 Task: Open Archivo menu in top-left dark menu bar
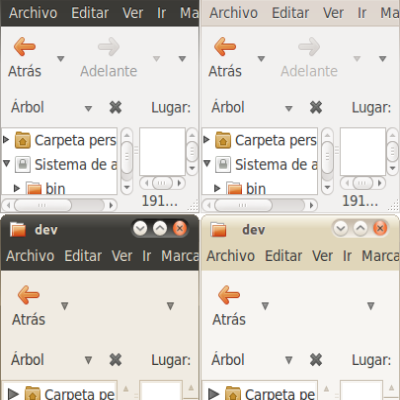tap(33, 13)
